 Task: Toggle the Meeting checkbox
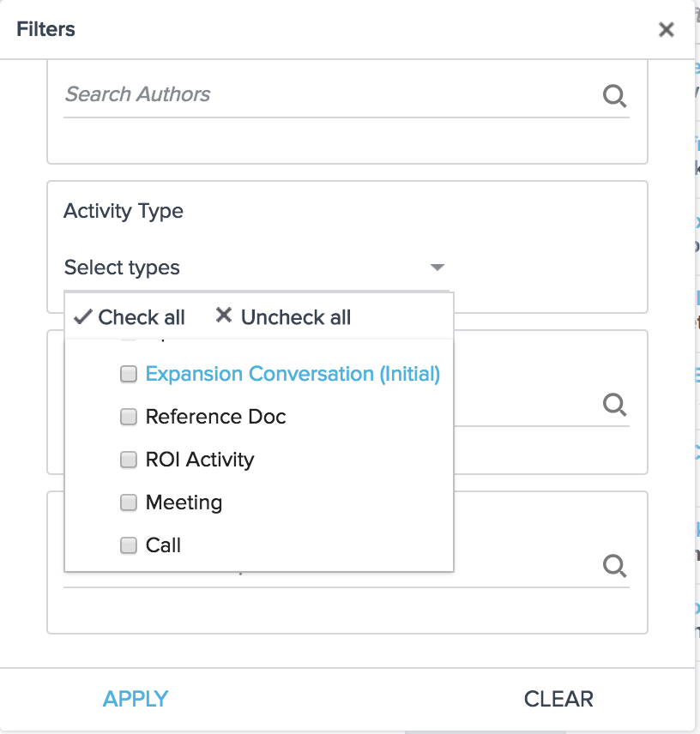coord(129,502)
